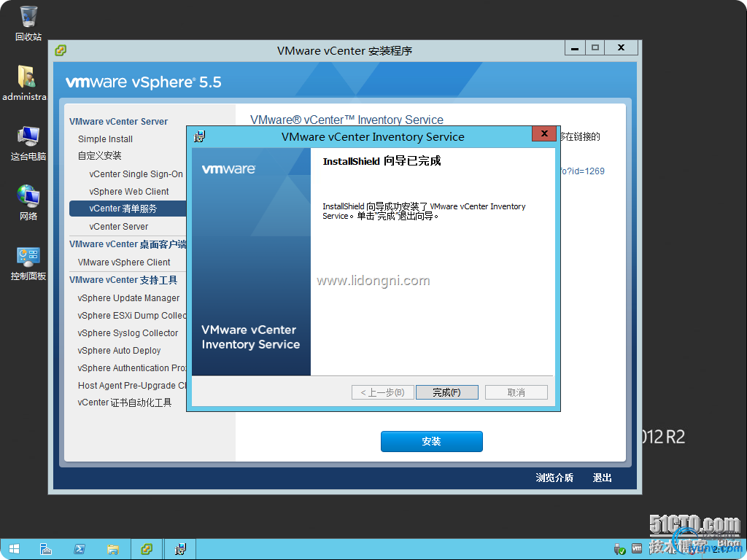Click the 浏览介质 browse media link
Viewport: 747px width, 560px height.
pos(554,478)
